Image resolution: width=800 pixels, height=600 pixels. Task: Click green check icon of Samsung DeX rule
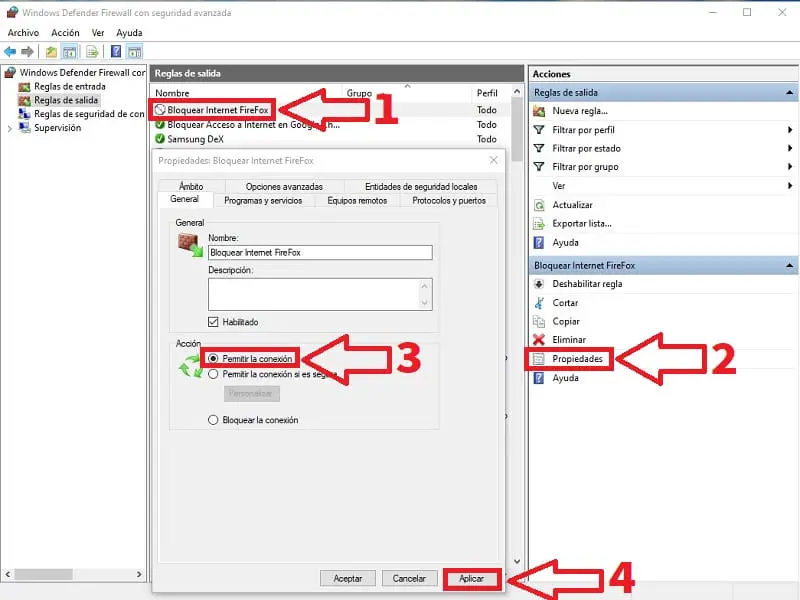160,139
